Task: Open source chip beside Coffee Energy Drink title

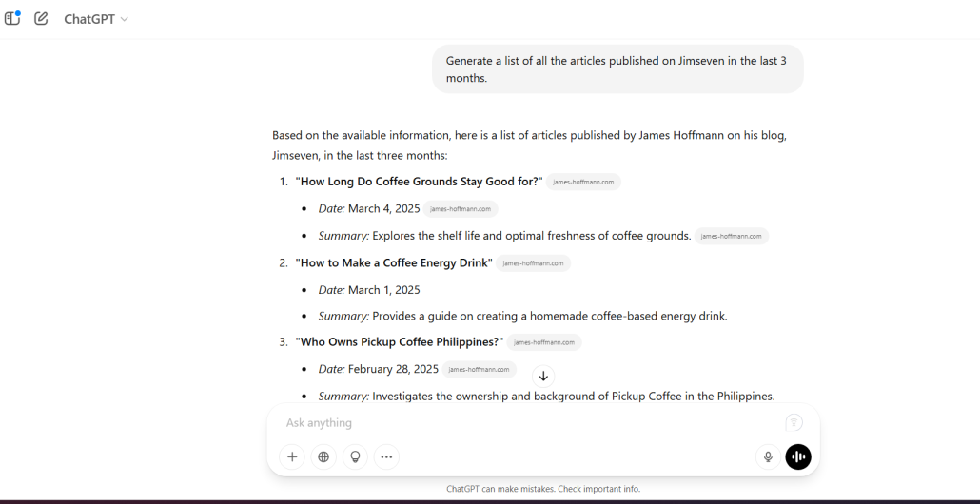Action: click(x=533, y=262)
